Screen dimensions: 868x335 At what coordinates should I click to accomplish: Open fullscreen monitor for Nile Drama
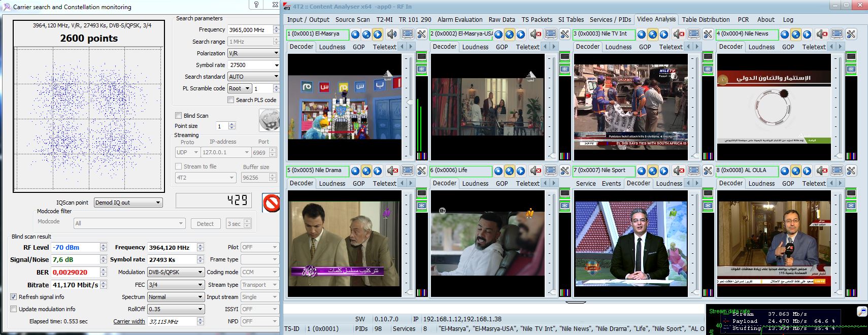click(x=408, y=171)
